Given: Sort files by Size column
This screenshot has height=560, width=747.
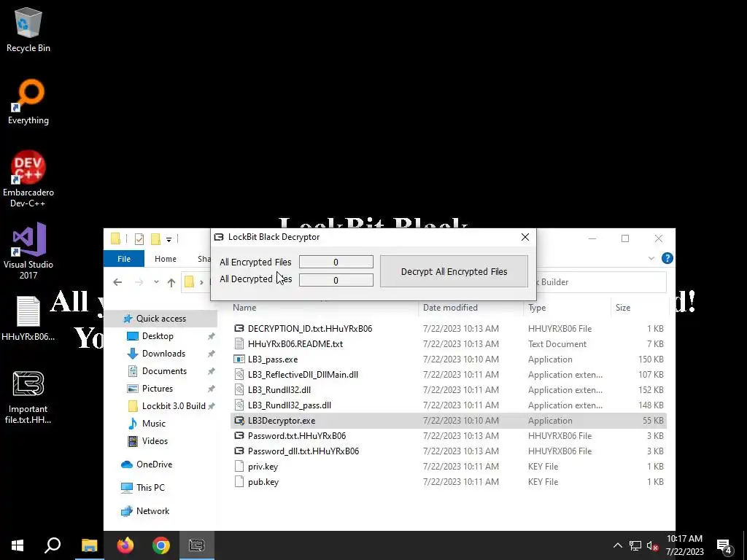Looking at the screenshot, I should click(623, 308).
